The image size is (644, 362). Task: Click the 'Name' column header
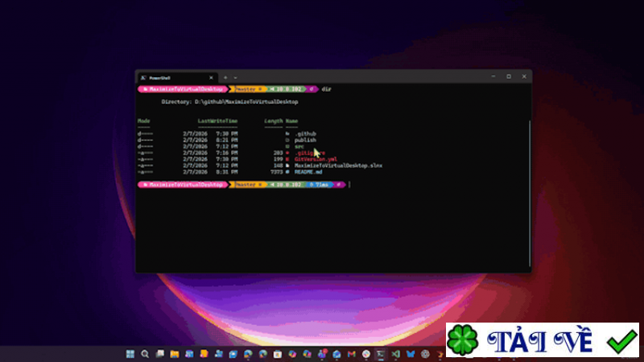point(291,121)
